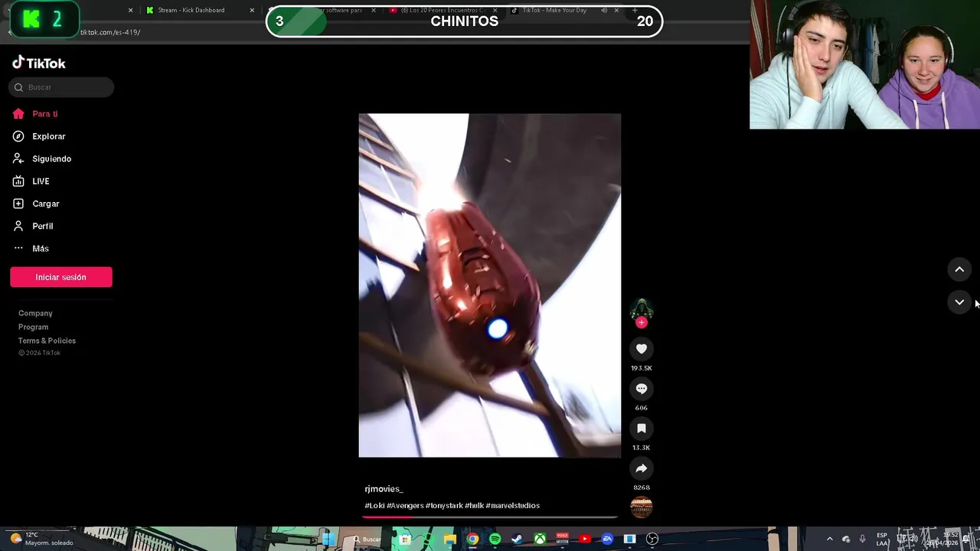Open the #Loki hashtag
Image resolution: width=980 pixels, height=551 pixels.
click(374, 506)
